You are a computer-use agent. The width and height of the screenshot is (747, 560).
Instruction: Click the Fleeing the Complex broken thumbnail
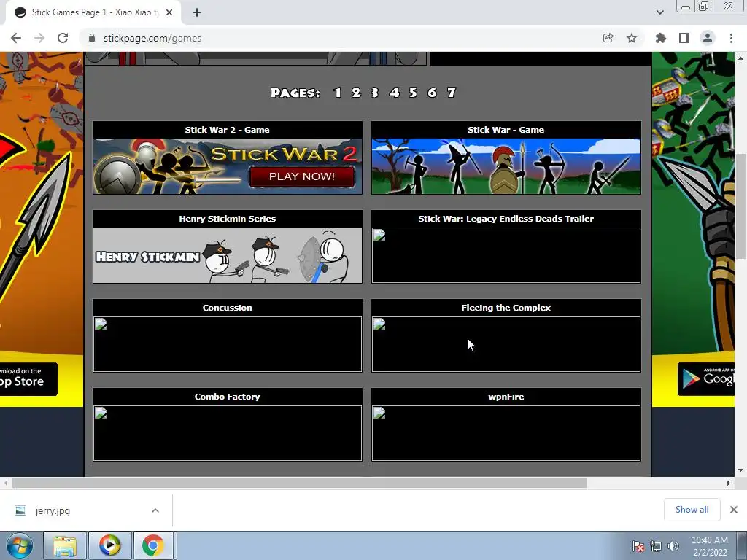[506, 344]
